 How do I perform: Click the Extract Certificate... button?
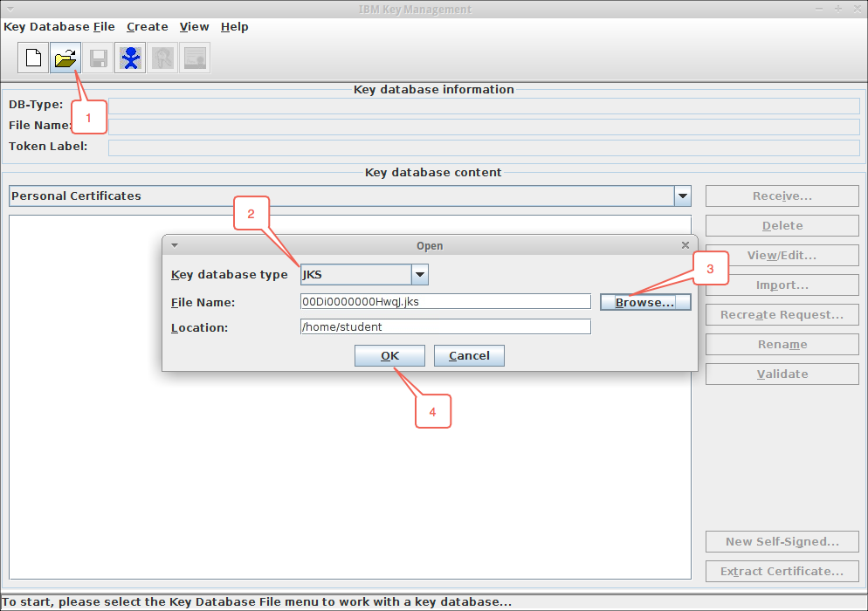[782, 571]
